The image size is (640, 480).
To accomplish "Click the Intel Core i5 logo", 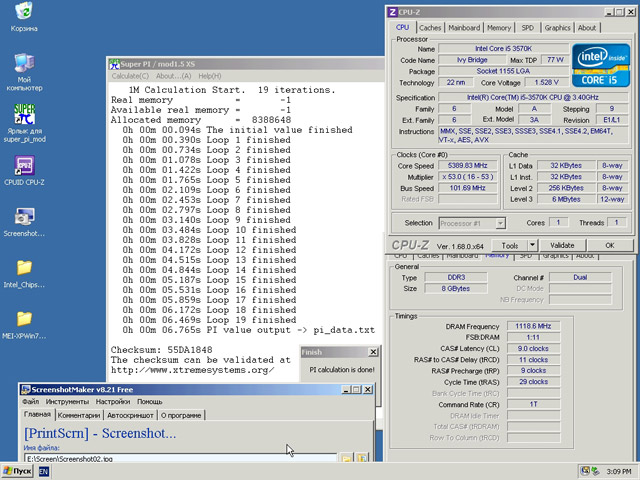I will click(600, 65).
